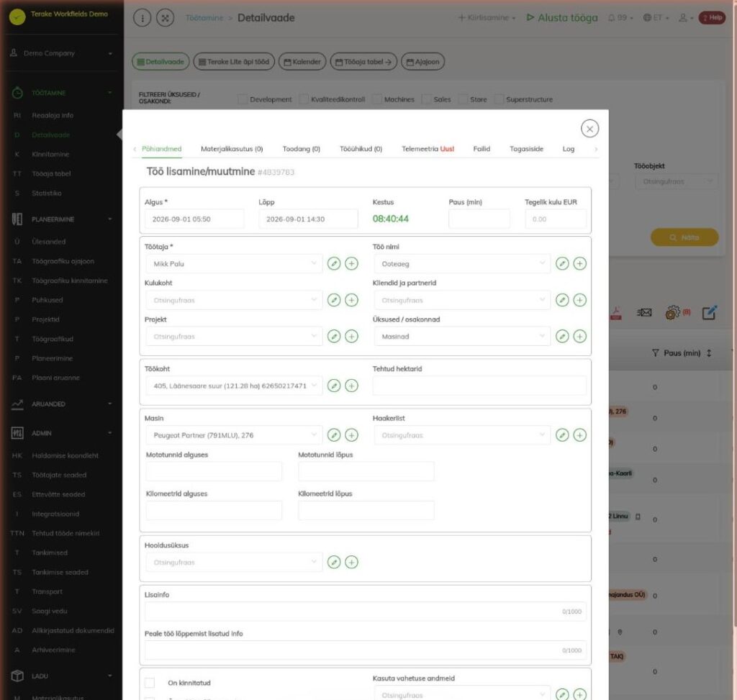The width and height of the screenshot is (737, 700).
Task: Tick the On kinnitatud checkbox
Action: (x=150, y=683)
